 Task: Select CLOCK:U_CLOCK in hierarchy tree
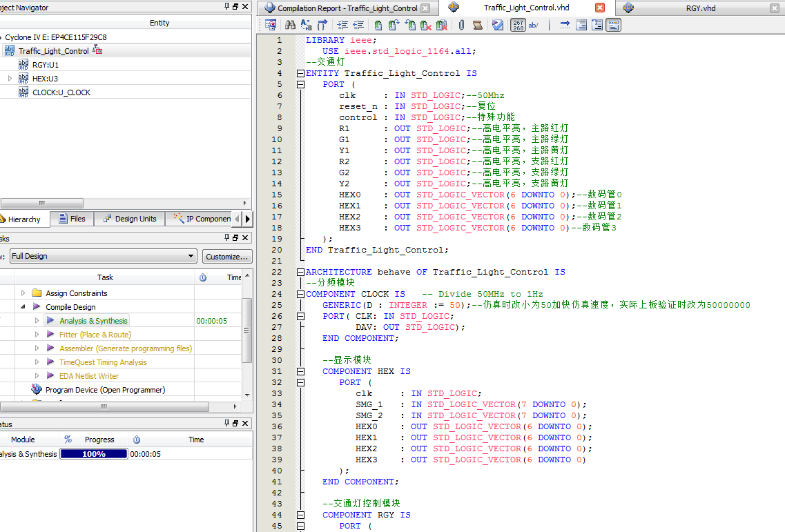coord(61,92)
